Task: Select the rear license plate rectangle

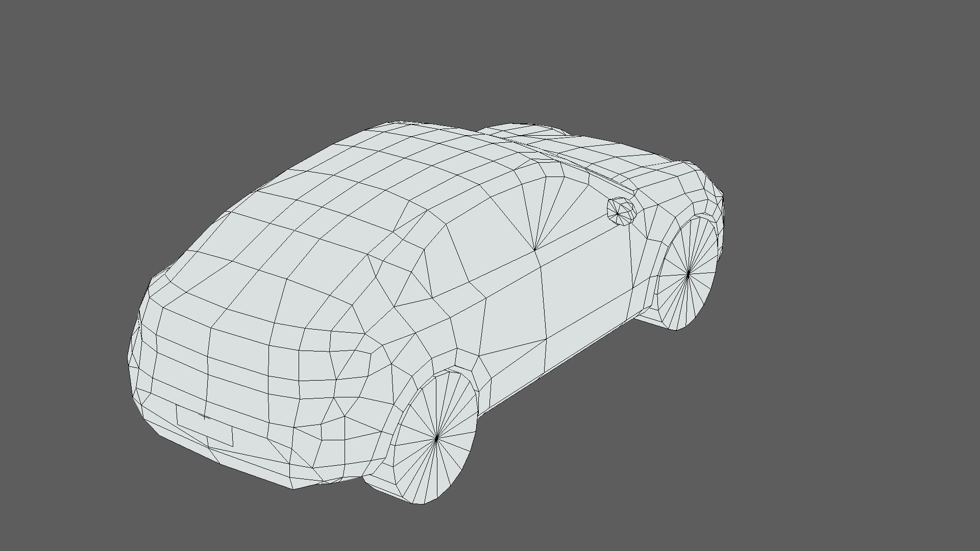Action: tap(204, 425)
